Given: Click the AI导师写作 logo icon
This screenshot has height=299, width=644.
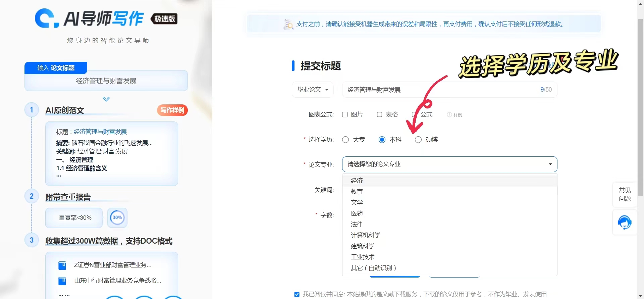Looking at the screenshot, I should coord(47,18).
